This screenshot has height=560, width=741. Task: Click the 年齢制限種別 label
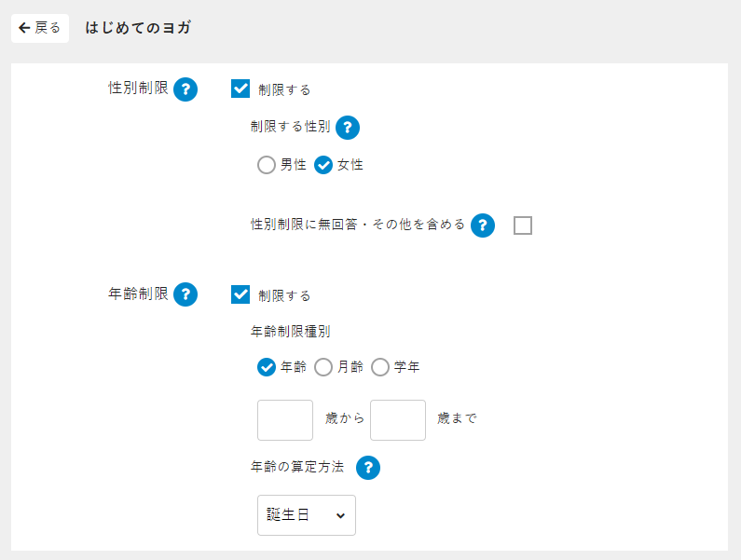click(291, 331)
